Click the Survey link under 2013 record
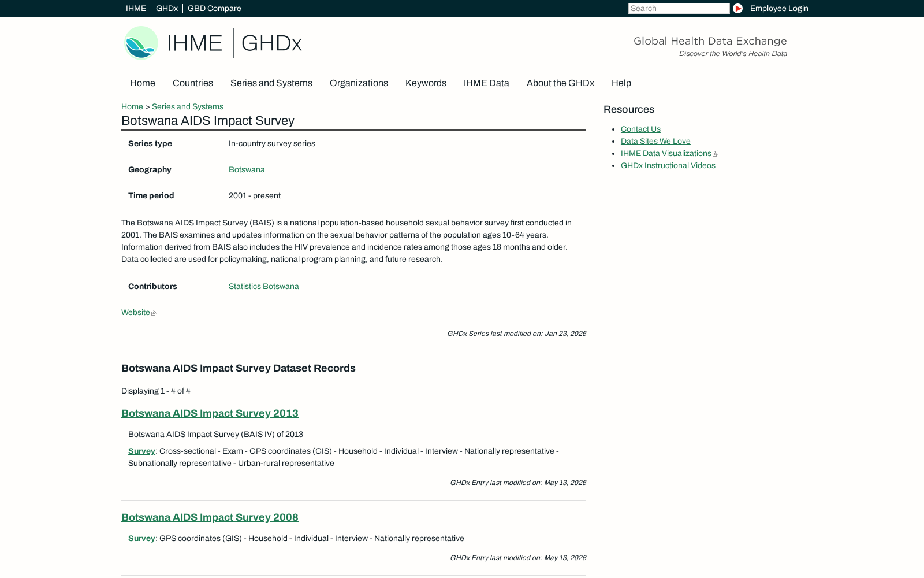The width and height of the screenshot is (924, 578). pyautogui.click(x=141, y=451)
